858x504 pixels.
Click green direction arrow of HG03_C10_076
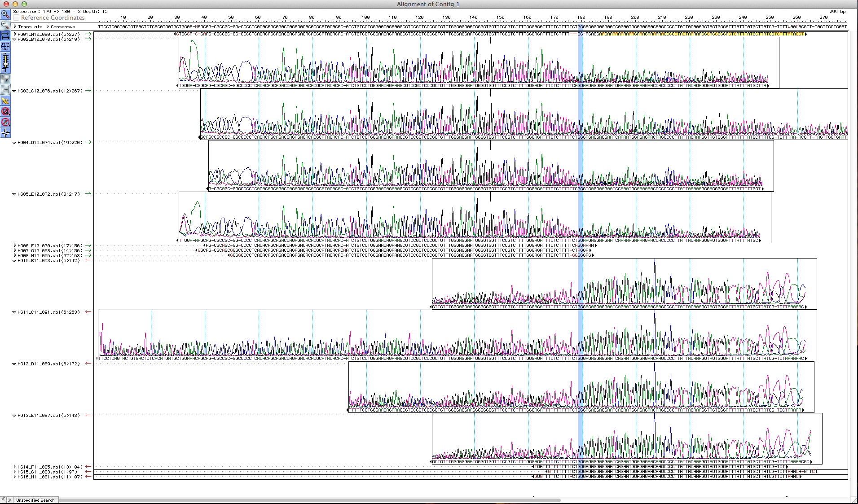[88, 91]
